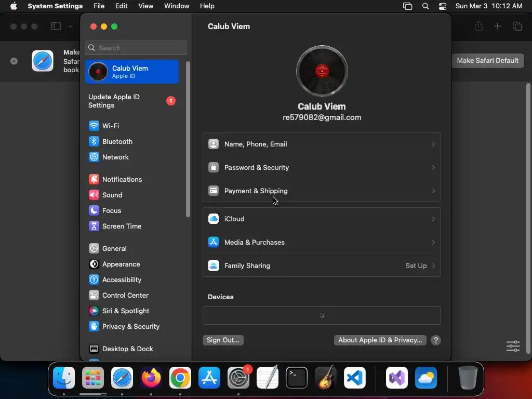Open TextEdit from the Dock
The height and width of the screenshot is (399, 532).
[x=268, y=378]
